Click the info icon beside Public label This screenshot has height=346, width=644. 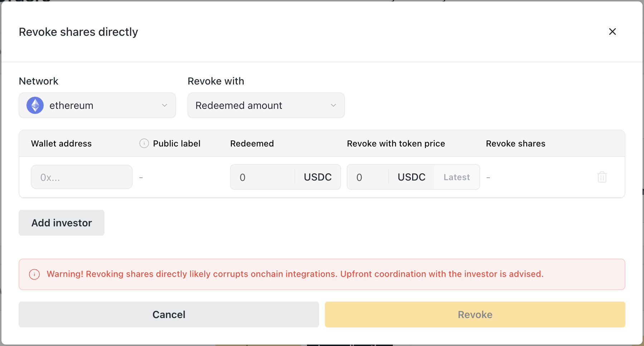(x=144, y=143)
